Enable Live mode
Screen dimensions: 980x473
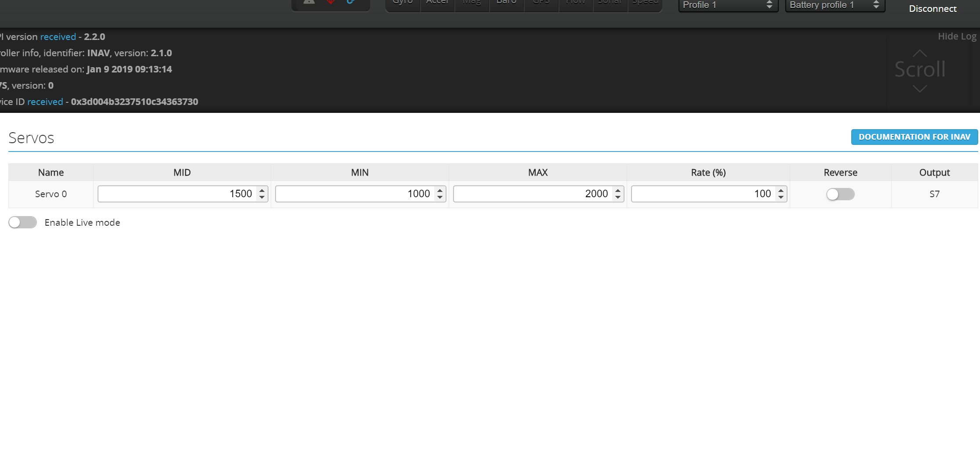click(22, 222)
